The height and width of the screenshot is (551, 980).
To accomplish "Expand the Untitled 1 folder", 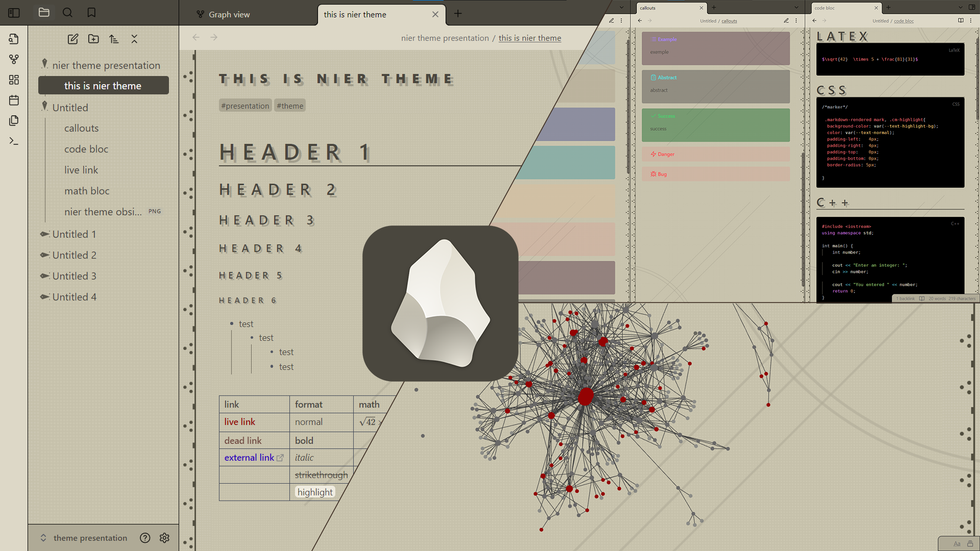I will tap(45, 234).
